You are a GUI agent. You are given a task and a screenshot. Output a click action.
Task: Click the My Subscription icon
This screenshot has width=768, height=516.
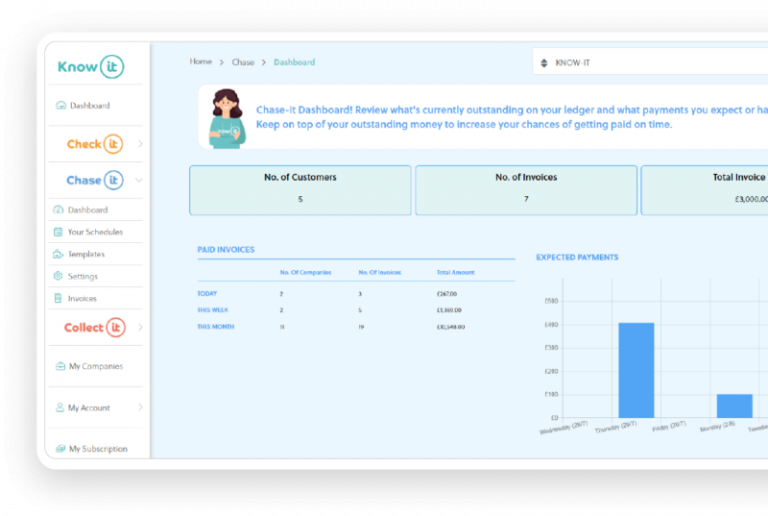[60, 448]
